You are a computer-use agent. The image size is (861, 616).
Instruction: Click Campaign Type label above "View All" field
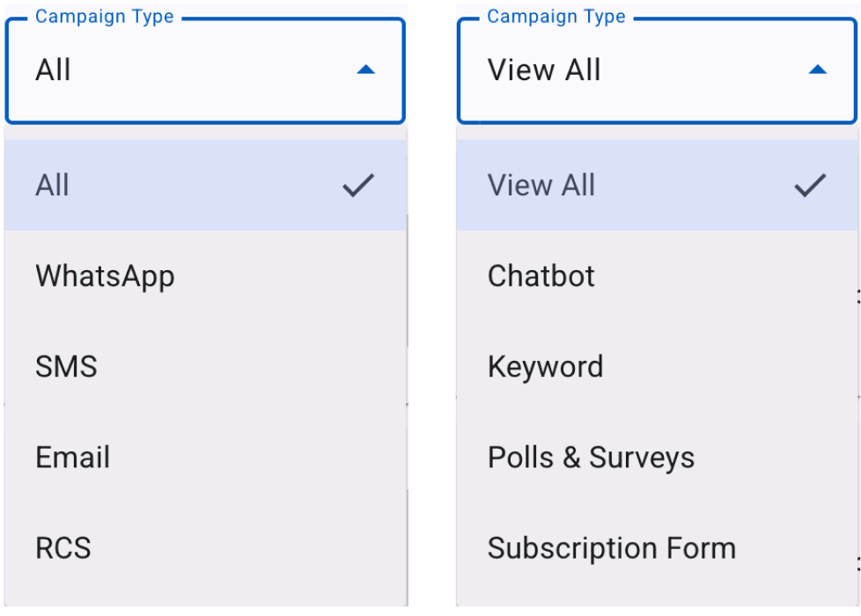coord(556,17)
